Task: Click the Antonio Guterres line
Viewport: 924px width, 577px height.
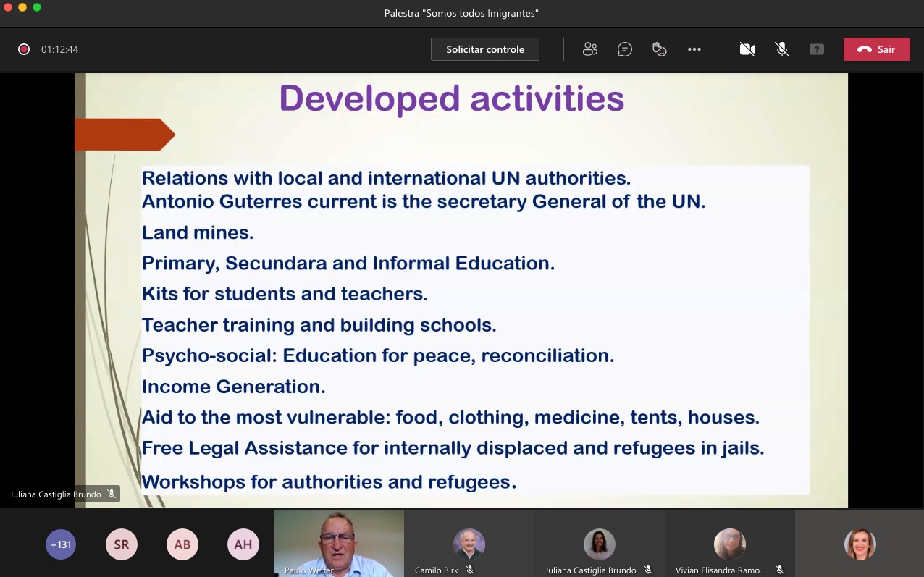Action: point(424,201)
